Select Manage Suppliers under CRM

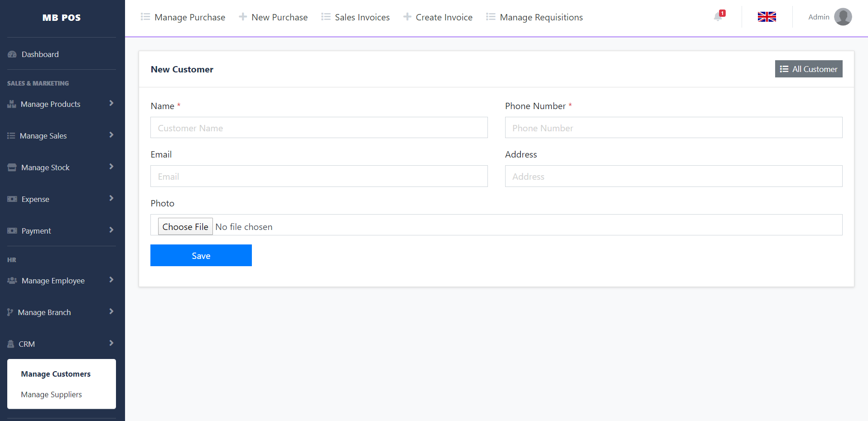coord(51,394)
